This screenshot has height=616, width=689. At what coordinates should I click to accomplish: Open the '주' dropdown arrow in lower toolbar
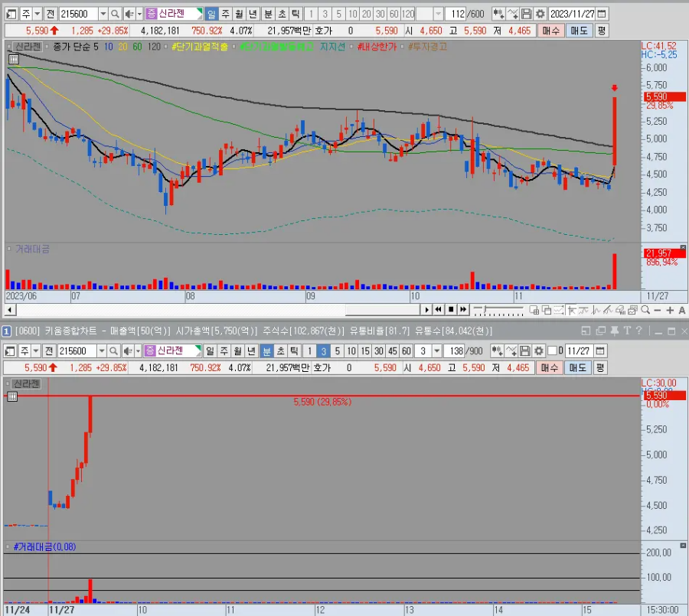[36, 351]
